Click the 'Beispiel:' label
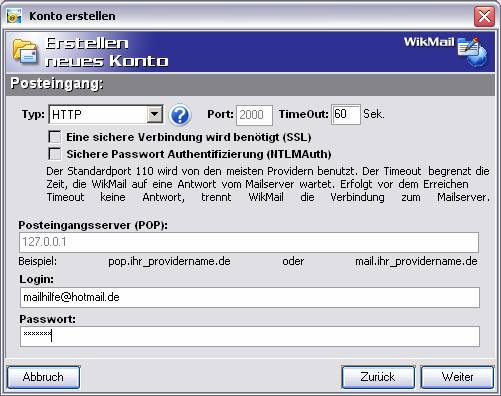The image size is (501, 396). [38, 261]
